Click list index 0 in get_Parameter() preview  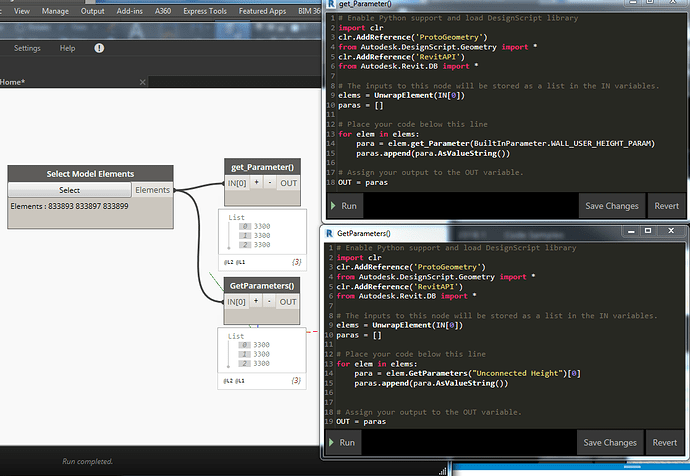coord(245,226)
